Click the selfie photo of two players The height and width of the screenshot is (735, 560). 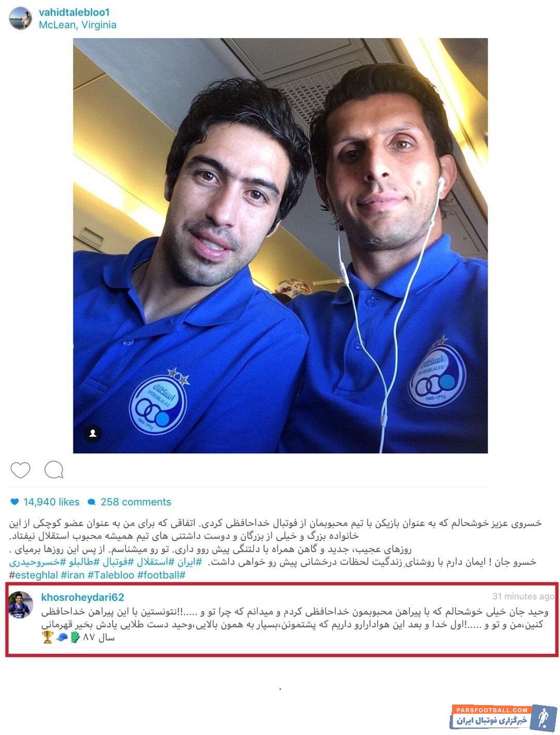click(x=281, y=246)
